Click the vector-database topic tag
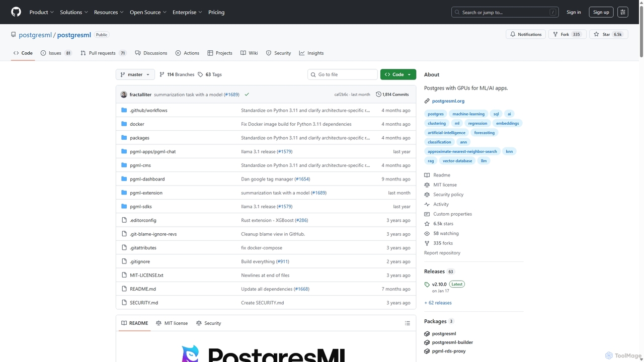 [457, 161]
